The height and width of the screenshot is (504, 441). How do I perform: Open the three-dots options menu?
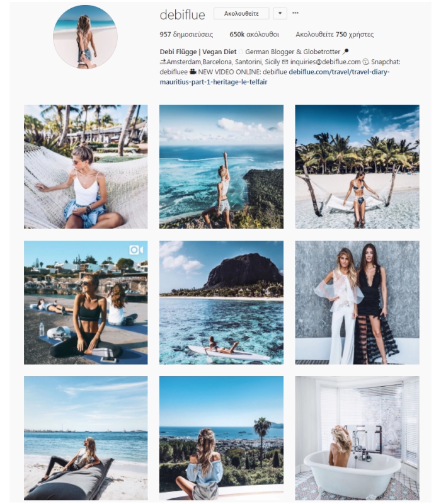[295, 13]
